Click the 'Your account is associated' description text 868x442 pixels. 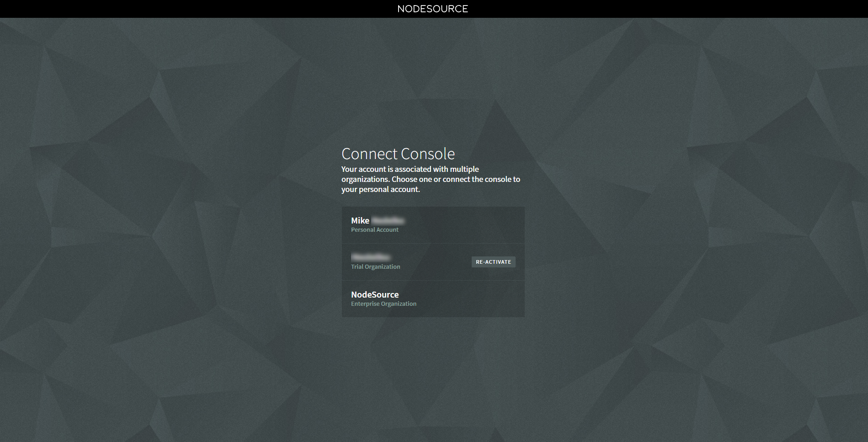[x=431, y=179]
